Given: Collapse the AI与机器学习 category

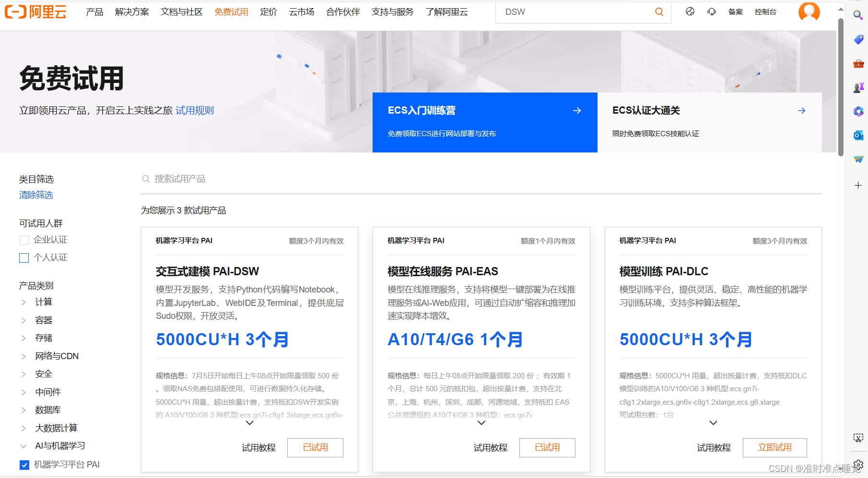Looking at the screenshot, I should pyautogui.click(x=23, y=446).
